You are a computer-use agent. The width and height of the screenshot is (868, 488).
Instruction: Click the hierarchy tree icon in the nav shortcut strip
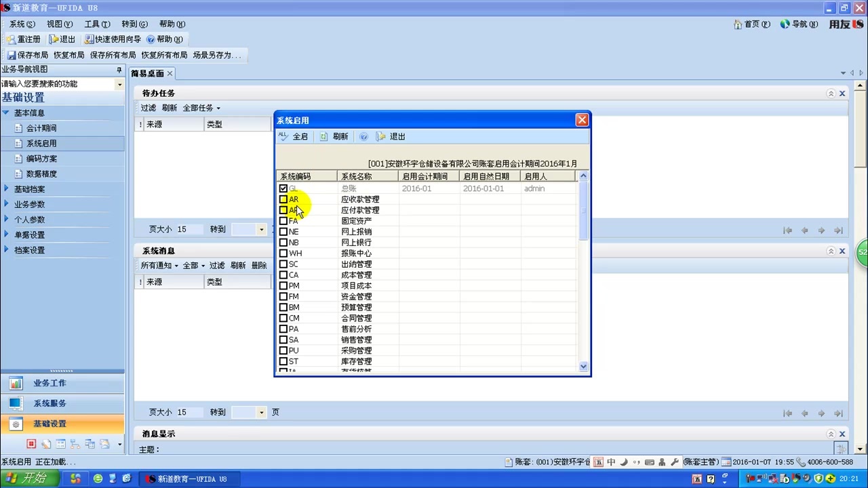pyautogui.click(x=75, y=444)
